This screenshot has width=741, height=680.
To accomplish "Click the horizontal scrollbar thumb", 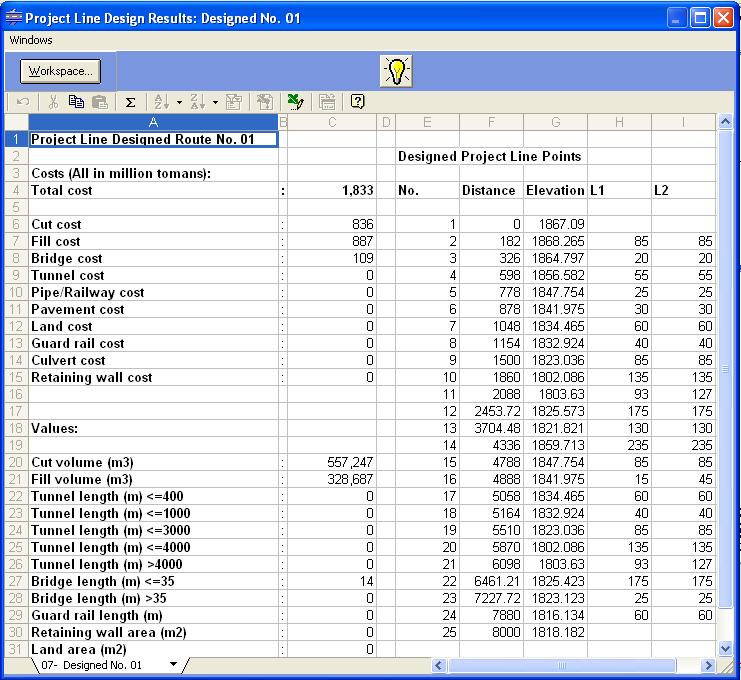I will [561, 665].
